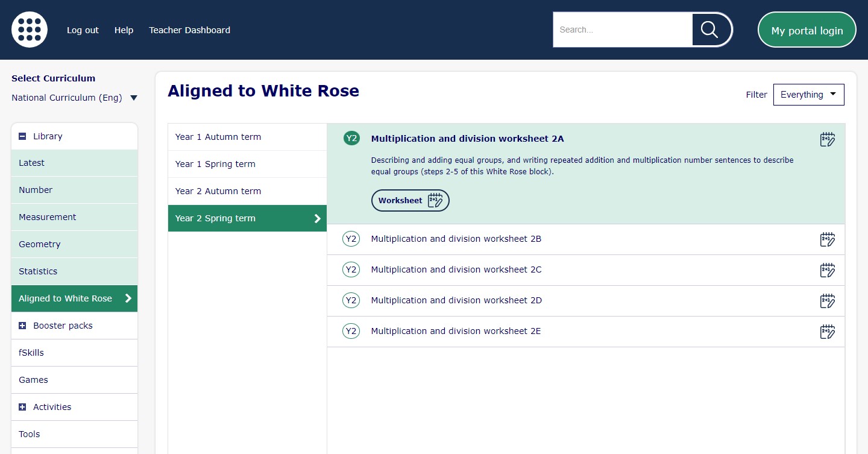Open the Measurement category
Image resolution: width=868 pixels, height=454 pixels.
pos(74,217)
